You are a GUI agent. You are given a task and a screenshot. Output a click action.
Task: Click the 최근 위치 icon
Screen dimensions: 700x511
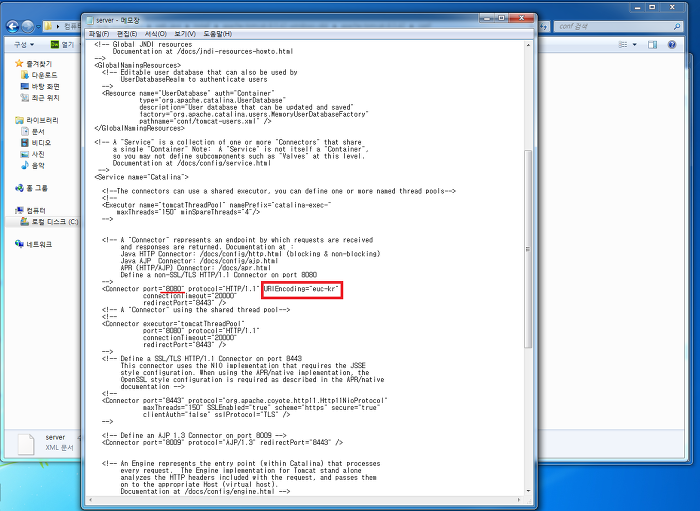25,97
